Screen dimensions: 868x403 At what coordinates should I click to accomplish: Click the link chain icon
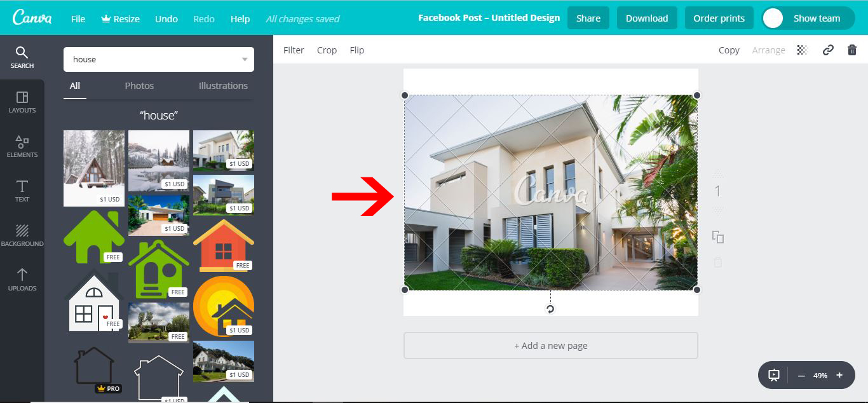(828, 50)
